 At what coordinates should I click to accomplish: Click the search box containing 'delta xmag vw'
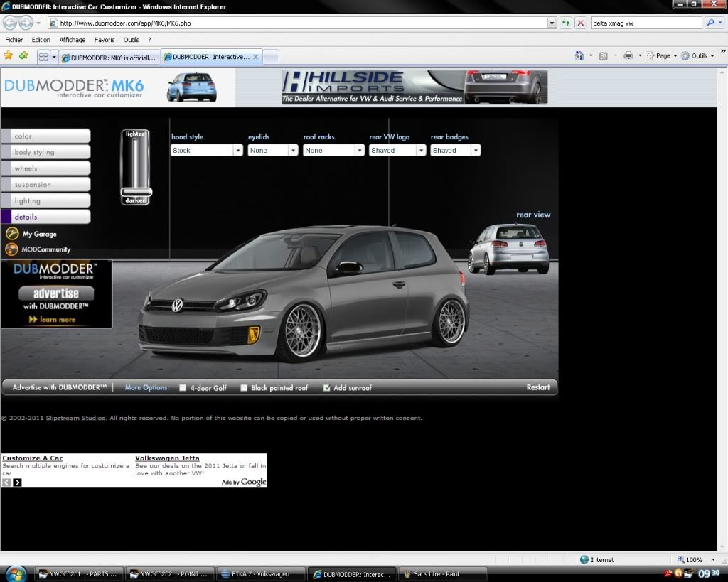pyautogui.click(x=646, y=23)
